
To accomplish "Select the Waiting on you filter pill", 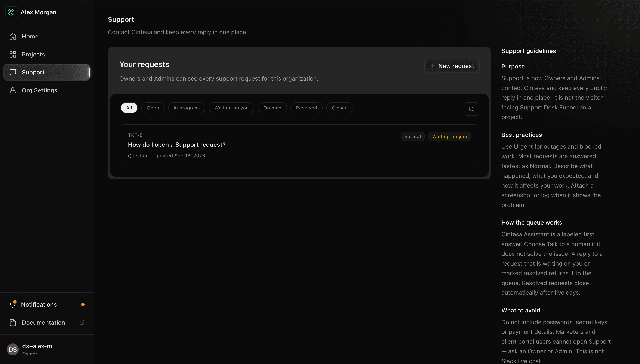I will click(231, 108).
